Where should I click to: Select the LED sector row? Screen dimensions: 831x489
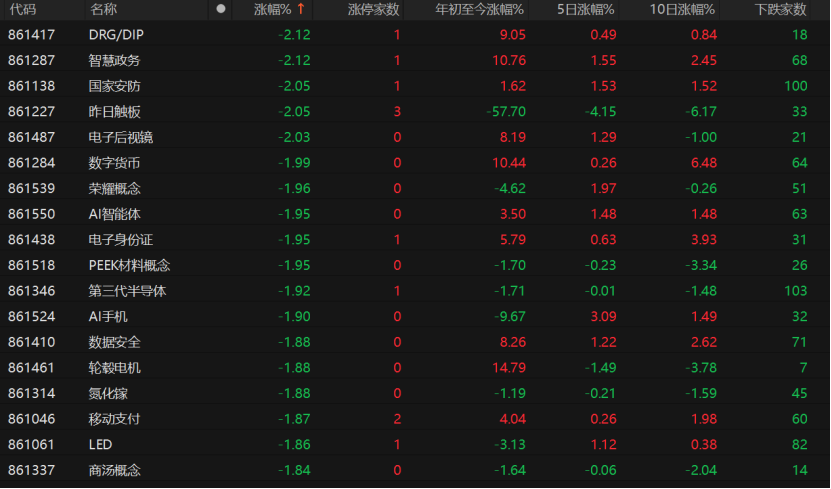[416, 444]
